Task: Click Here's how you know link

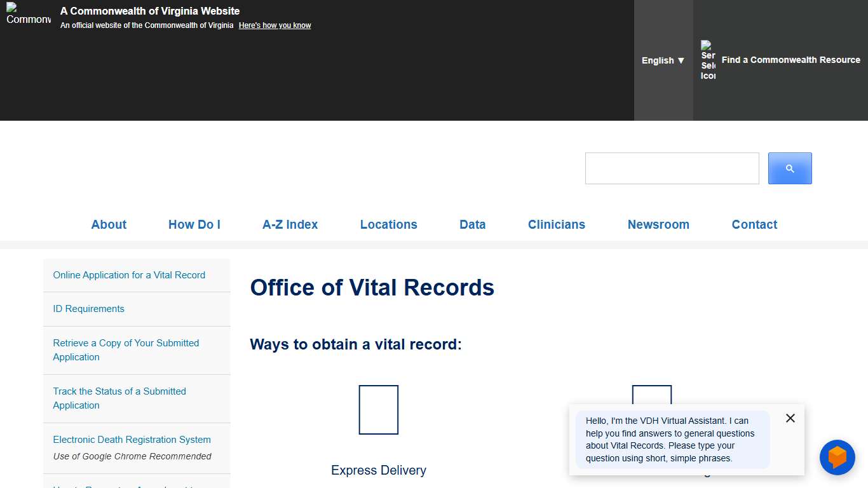Action: click(x=275, y=25)
